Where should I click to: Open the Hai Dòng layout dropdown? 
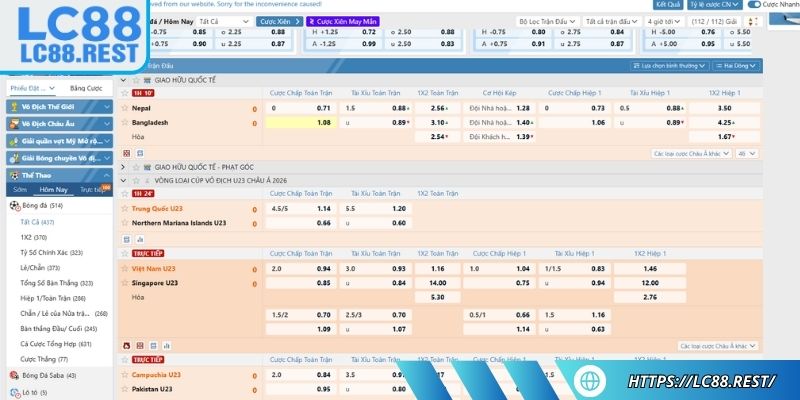click(x=735, y=66)
